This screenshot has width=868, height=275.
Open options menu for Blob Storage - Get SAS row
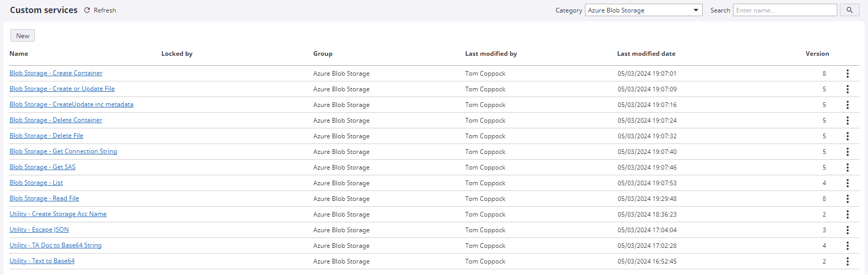[847, 168]
